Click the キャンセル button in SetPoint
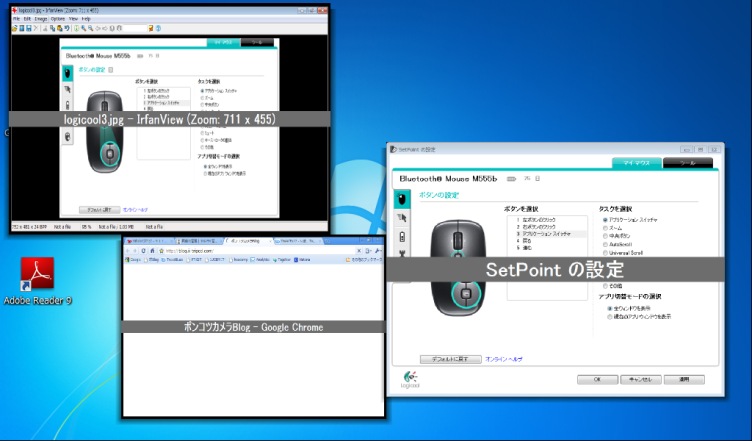The width and height of the screenshot is (752, 441). click(x=641, y=380)
